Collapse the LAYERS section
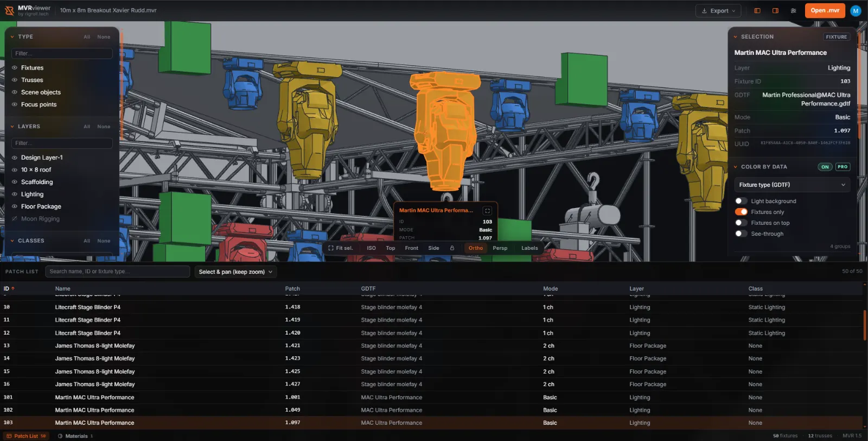This screenshot has height=441, width=868. coord(12,127)
